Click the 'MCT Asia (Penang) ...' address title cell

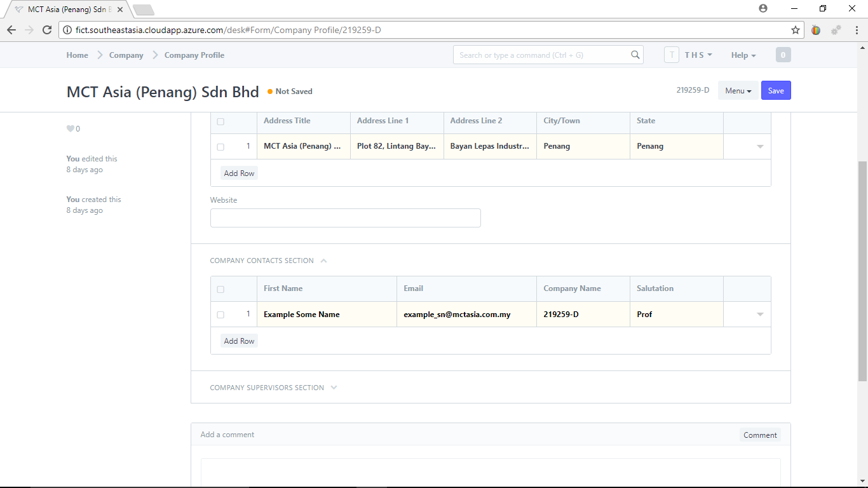coord(304,146)
